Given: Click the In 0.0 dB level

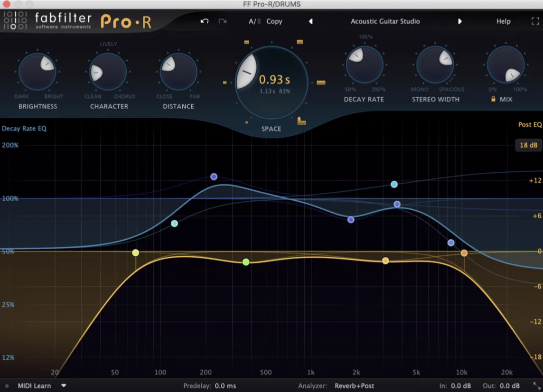Looking at the screenshot, I should [x=460, y=386].
